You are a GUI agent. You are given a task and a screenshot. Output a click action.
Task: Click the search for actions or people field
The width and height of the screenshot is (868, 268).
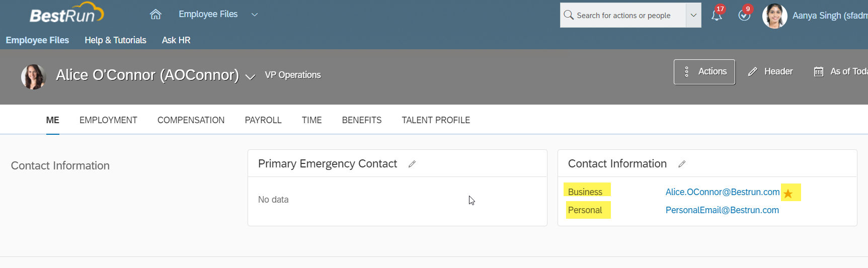coord(623,15)
